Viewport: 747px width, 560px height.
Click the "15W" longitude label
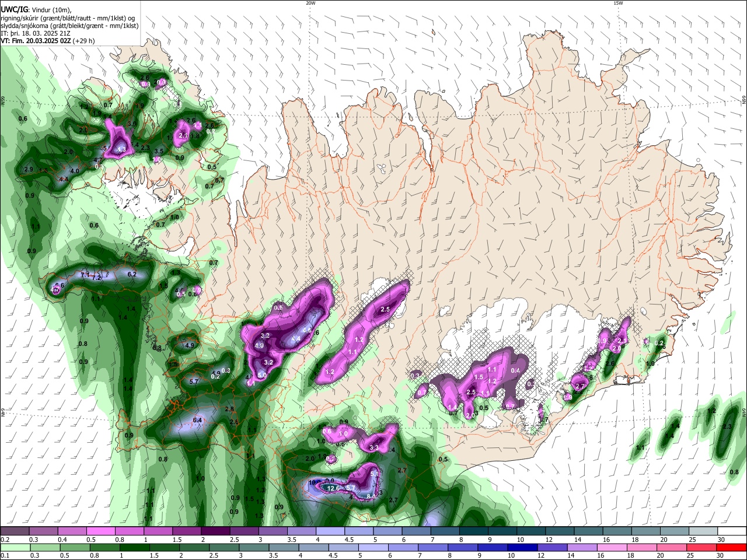tap(618, 3)
